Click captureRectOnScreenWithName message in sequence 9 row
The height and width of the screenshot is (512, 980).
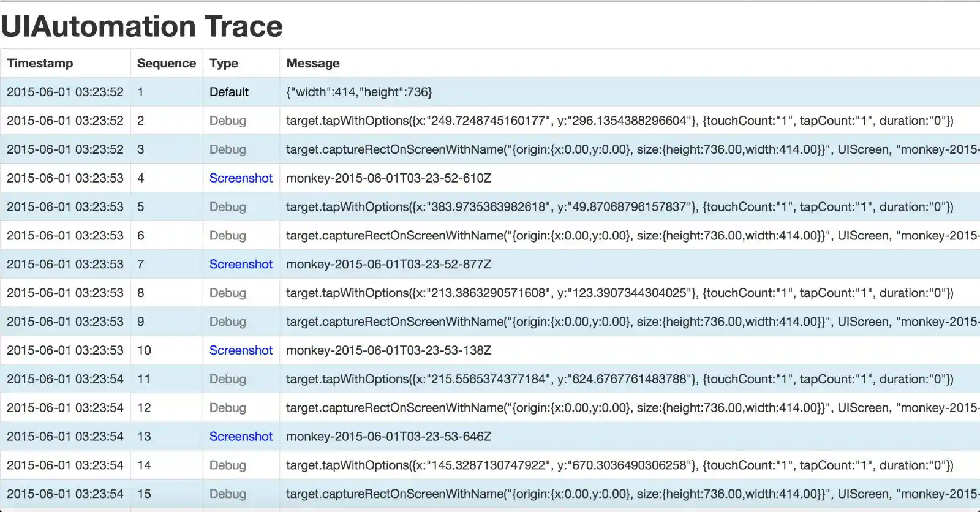[x=633, y=322]
